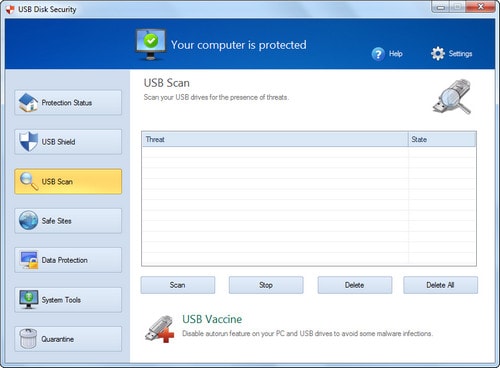The height and width of the screenshot is (368, 500).
Task: Open the Settings text link
Action: [460, 54]
